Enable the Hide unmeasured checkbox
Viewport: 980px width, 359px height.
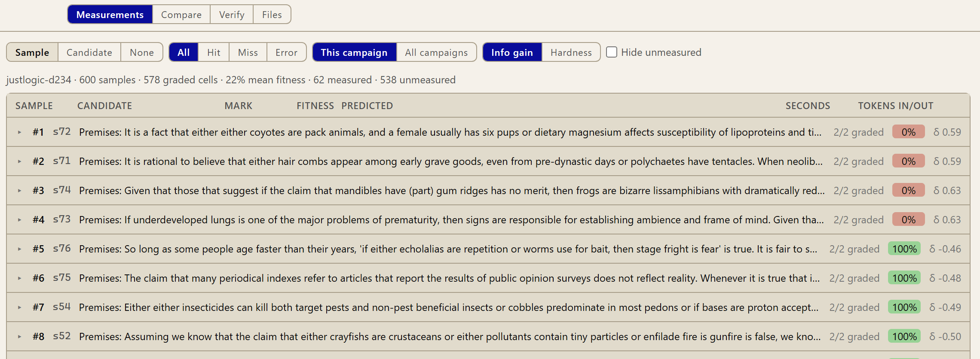tap(612, 52)
